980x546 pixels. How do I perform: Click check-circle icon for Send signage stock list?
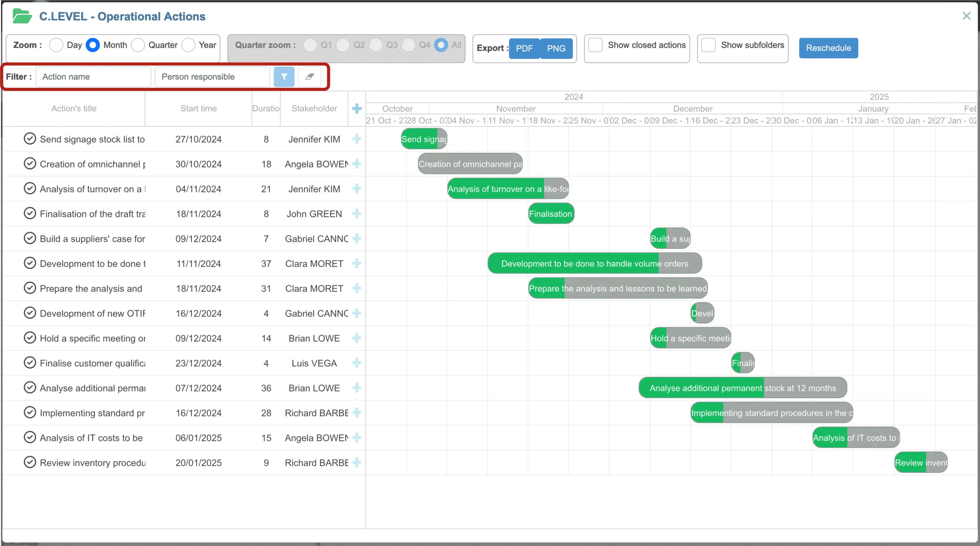click(x=30, y=139)
